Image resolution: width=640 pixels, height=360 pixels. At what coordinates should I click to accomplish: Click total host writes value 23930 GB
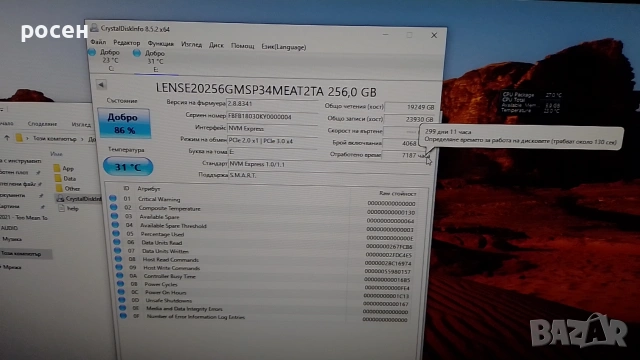point(409,119)
